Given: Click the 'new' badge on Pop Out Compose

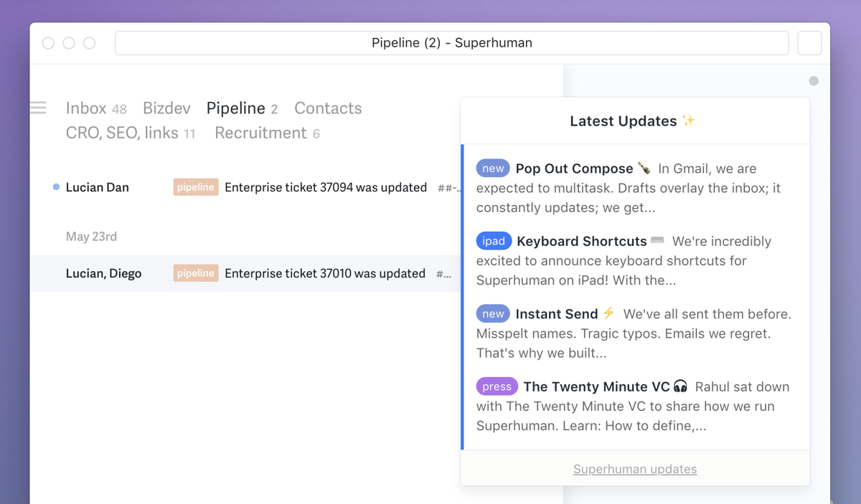Looking at the screenshot, I should (x=493, y=168).
